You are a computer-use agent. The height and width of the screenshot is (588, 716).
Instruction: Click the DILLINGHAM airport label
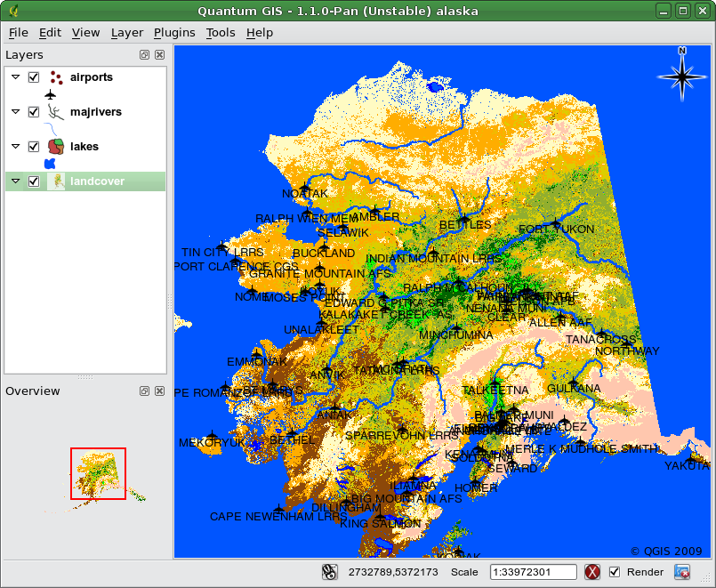pos(346,508)
